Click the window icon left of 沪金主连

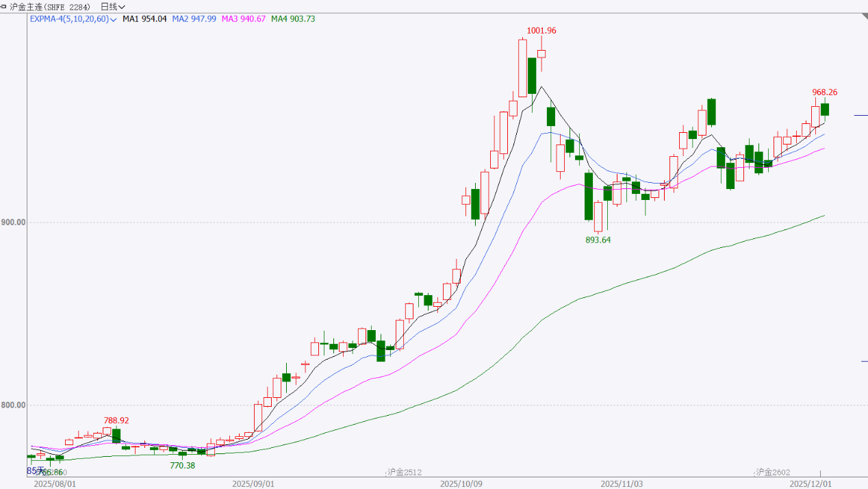click(x=4, y=6)
